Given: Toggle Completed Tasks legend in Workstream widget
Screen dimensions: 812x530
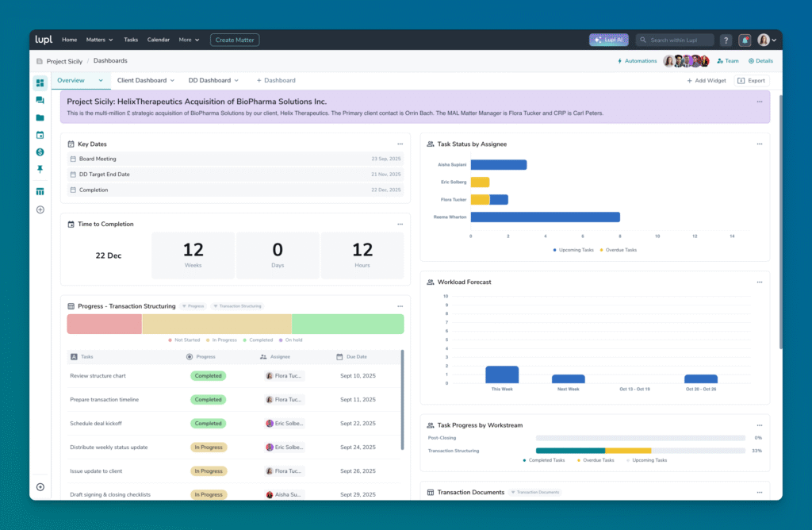Looking at the screenshot, I should pos(544,460).
